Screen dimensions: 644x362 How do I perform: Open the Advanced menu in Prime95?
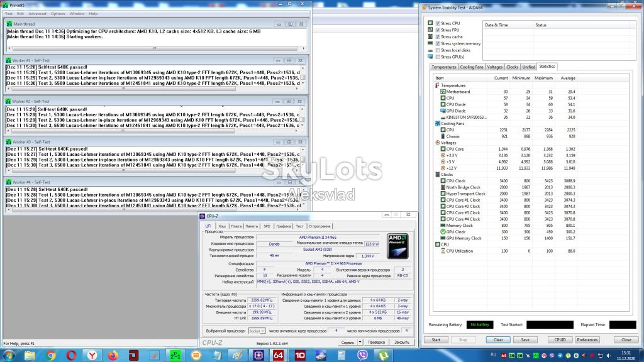click(37, 14)
